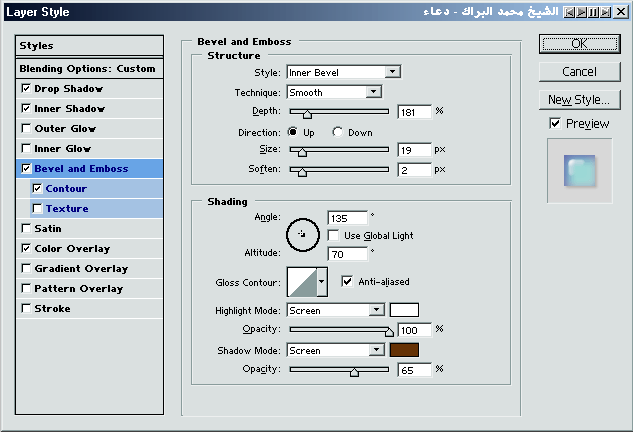
Task: Select the Satin style entry
Action: point(89,229)
